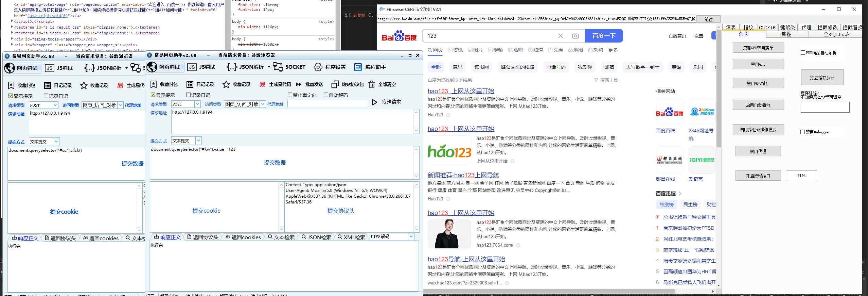Viewport: 868px width, 296px height.
Task: Click 发送请求 play icon
Action: click(x=375, y=102)
